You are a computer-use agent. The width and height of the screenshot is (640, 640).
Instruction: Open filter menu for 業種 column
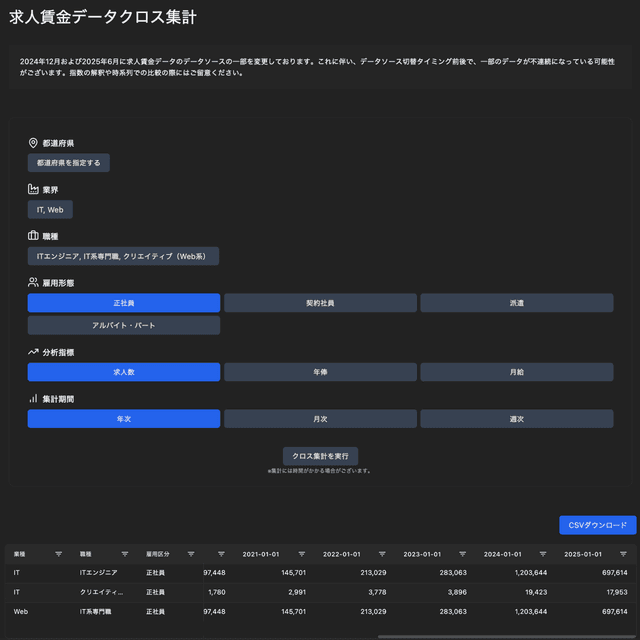pyautogui.click(x=58, y=554)
